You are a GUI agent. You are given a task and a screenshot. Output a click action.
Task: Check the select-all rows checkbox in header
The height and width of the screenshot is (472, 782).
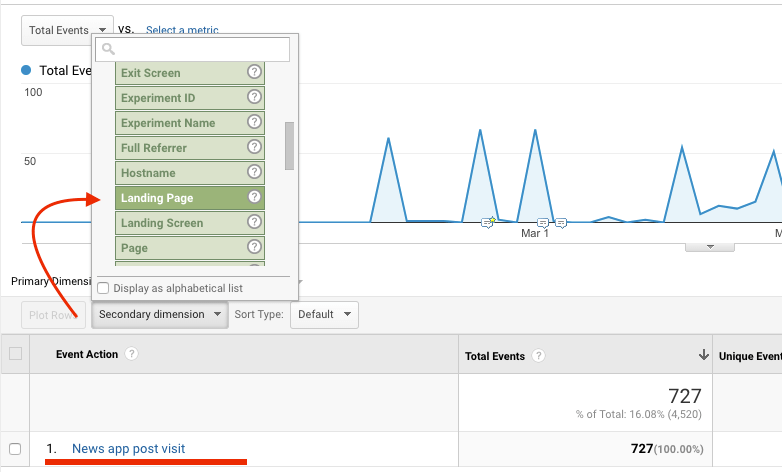click(14, 354)
